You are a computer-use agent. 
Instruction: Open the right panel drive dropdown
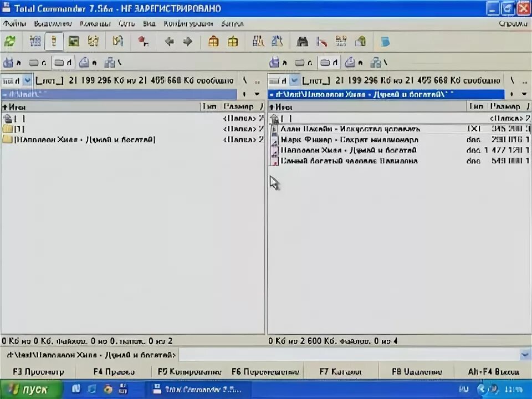[x=294, y=81]
